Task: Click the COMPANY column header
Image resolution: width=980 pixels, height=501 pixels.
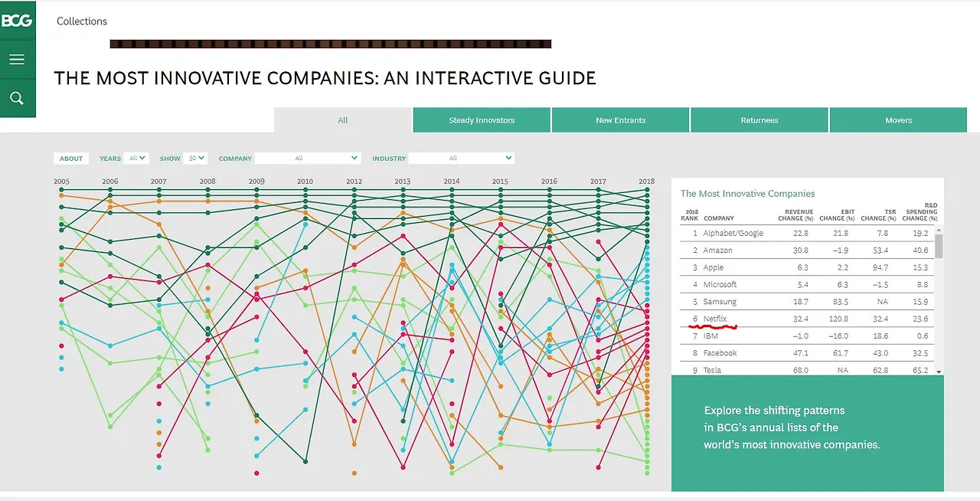Action: [719, 218]
